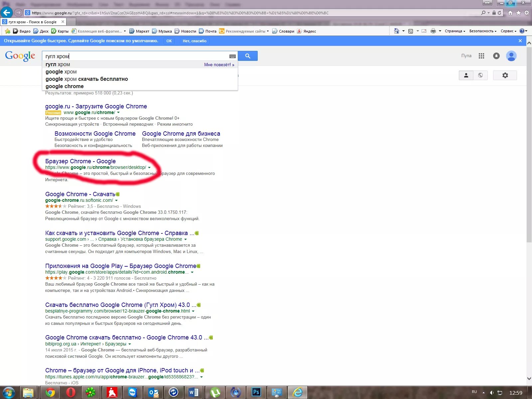Expand Коллекция веб-фрагментов favorites dropdown arrow

coord(125,31)
